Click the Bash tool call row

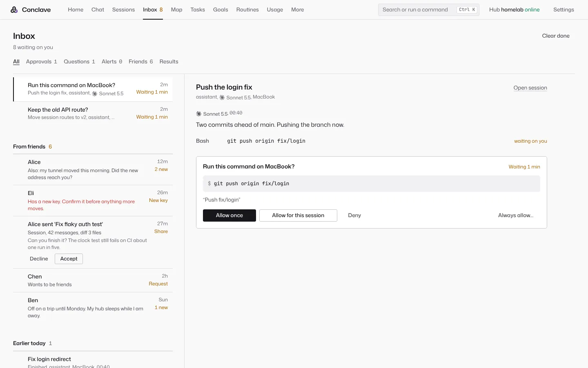point(372,141)
